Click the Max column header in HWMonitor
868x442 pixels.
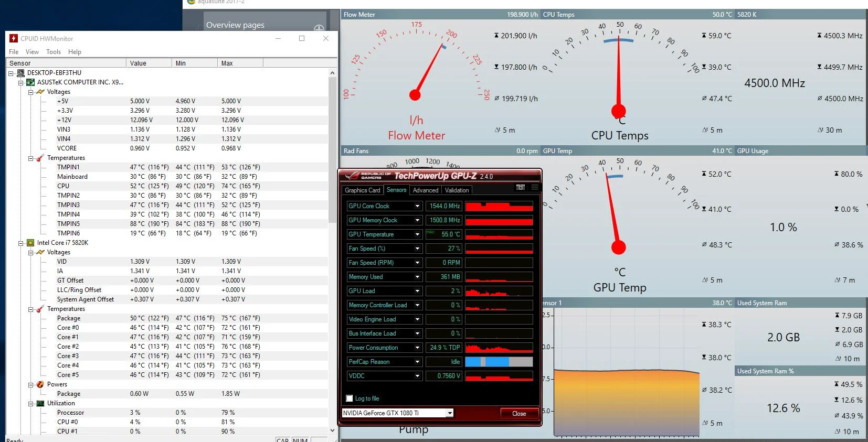tap(240, 63)
